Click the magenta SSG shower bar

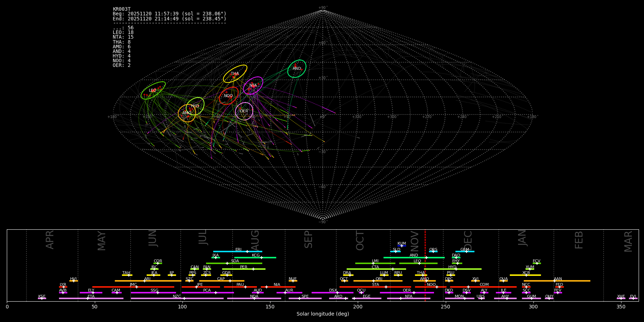pyautogui.click(x=153, y=293)
